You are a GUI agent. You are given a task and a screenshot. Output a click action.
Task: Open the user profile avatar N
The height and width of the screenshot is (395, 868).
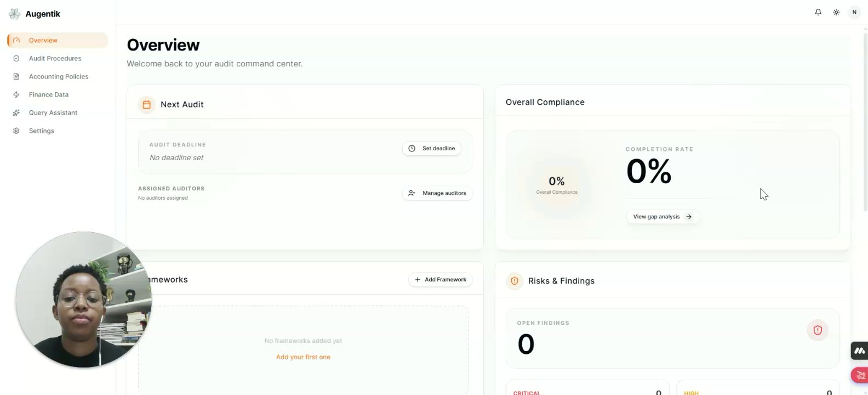pos(854,12)
